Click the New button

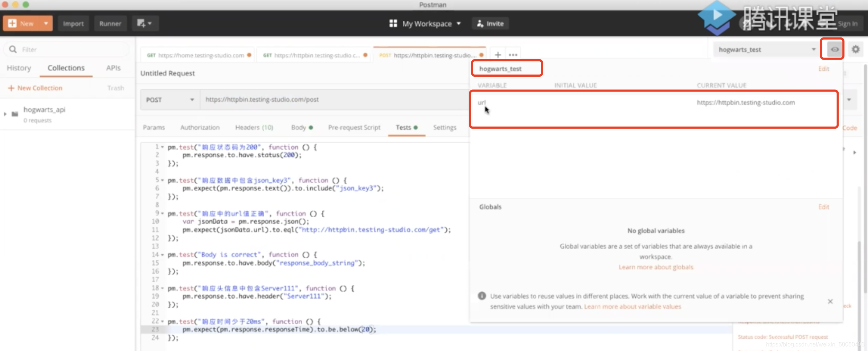tap(21, 24)
